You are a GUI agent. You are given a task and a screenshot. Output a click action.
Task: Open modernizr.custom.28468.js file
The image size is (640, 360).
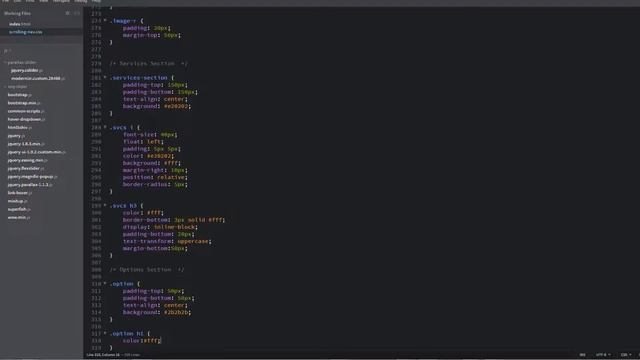[x=38, y=78]
